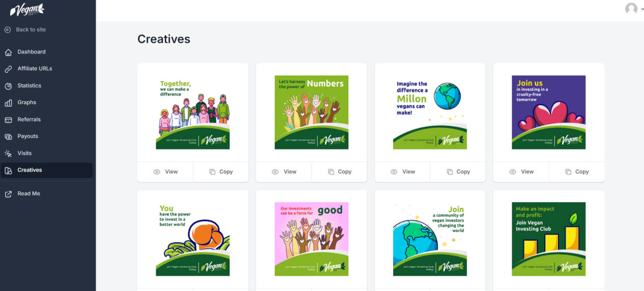
Task: Click the Statistics pie chart icon
Action: click(8, 85)
